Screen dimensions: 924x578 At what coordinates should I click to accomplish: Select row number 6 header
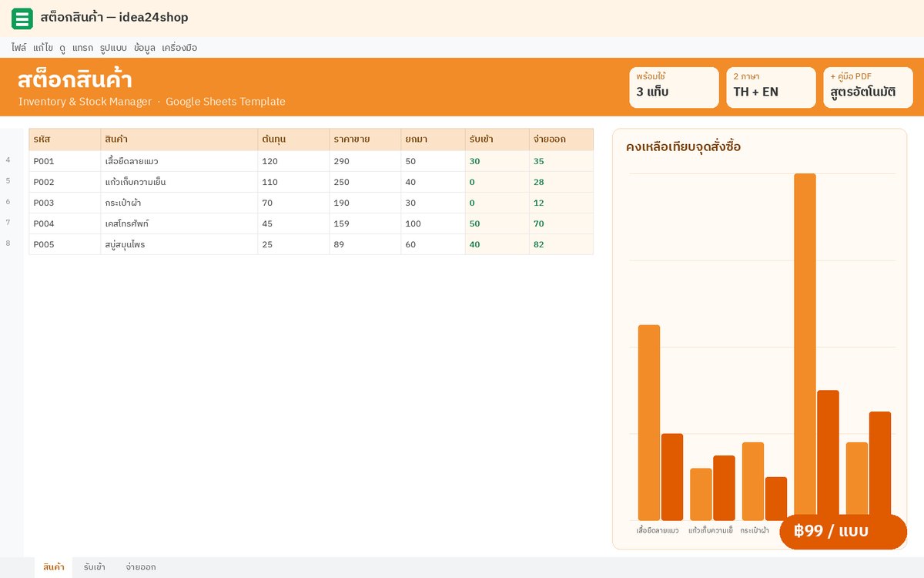click(8, 202)
